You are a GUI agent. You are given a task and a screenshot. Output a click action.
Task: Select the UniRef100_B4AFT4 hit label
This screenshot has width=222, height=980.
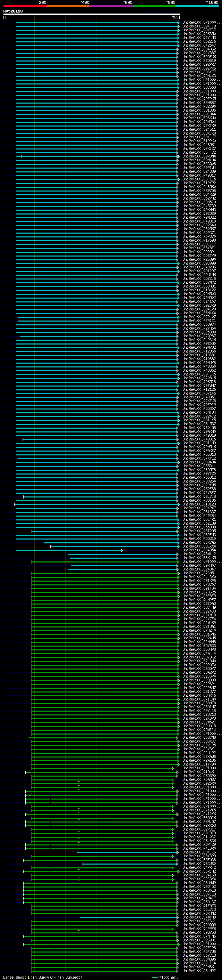(x=199, y=653)
